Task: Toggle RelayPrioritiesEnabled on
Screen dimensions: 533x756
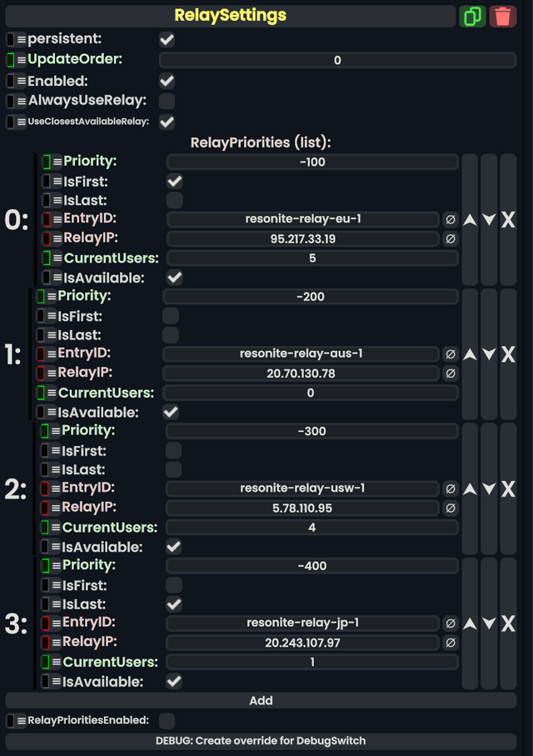Action: (166, 722)
